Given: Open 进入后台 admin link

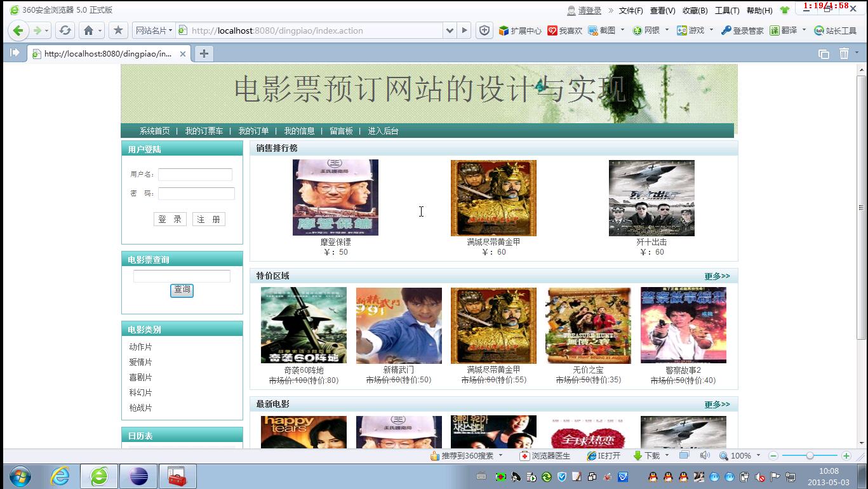Looking at the screenshot, I should 383,131.
